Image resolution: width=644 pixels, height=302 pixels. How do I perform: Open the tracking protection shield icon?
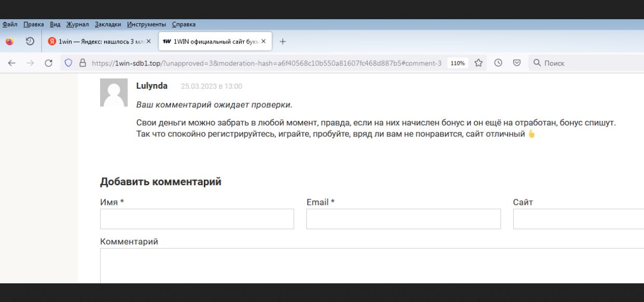tap(68, 63)
